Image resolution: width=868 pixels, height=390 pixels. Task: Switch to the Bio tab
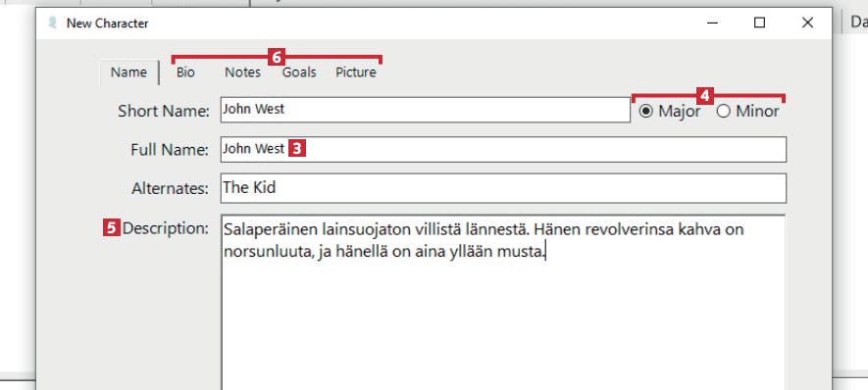pyautogui.click(x=185, y=73)
